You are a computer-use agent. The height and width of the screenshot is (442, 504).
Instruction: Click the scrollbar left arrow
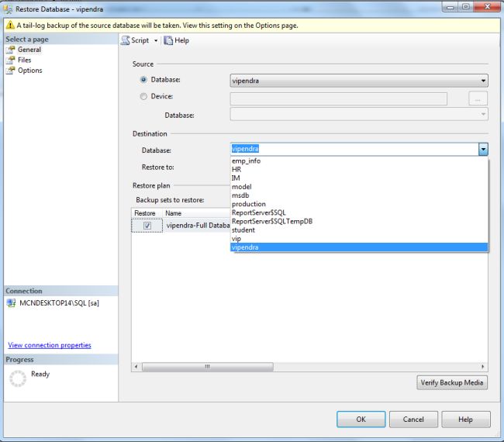click(136, 367)
